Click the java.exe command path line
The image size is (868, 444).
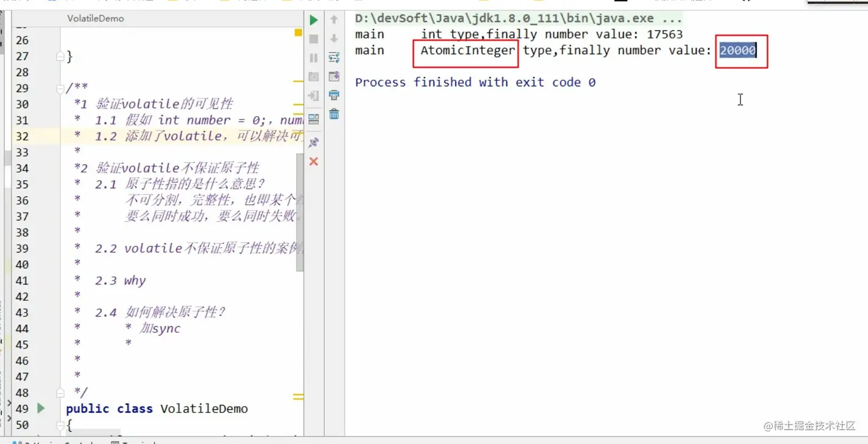pyautogui.click(x=518, y=18)
